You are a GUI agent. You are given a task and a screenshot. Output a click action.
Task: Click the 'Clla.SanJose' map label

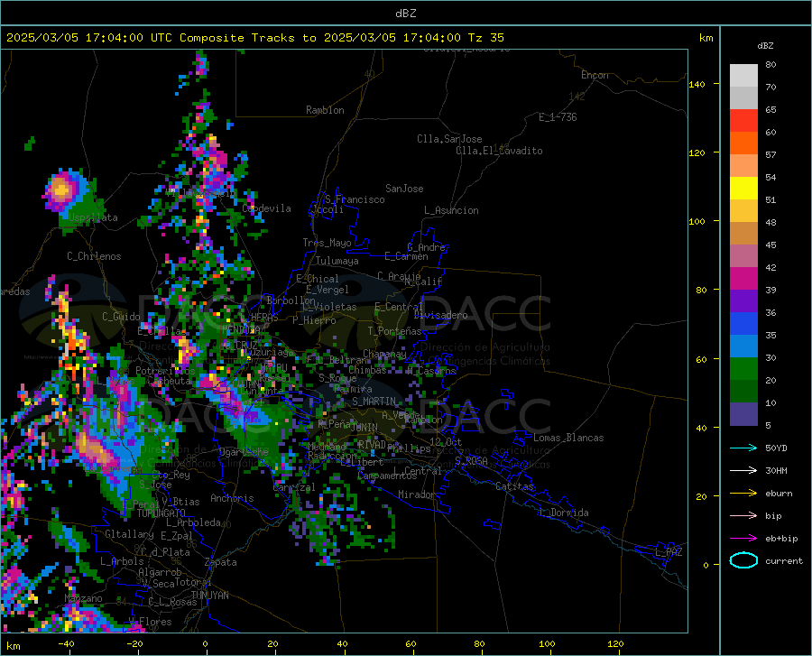pyautogui.click(x=449, y=139)
